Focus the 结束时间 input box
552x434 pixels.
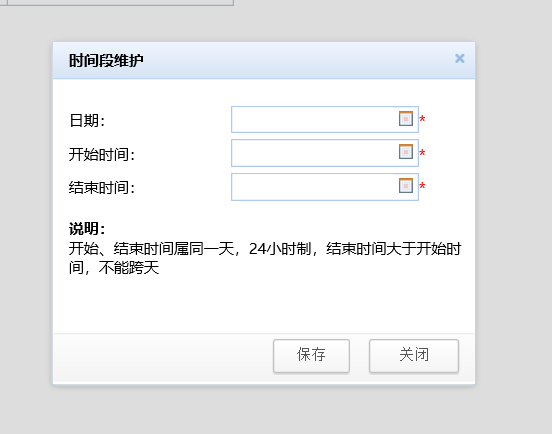point(325,187)
